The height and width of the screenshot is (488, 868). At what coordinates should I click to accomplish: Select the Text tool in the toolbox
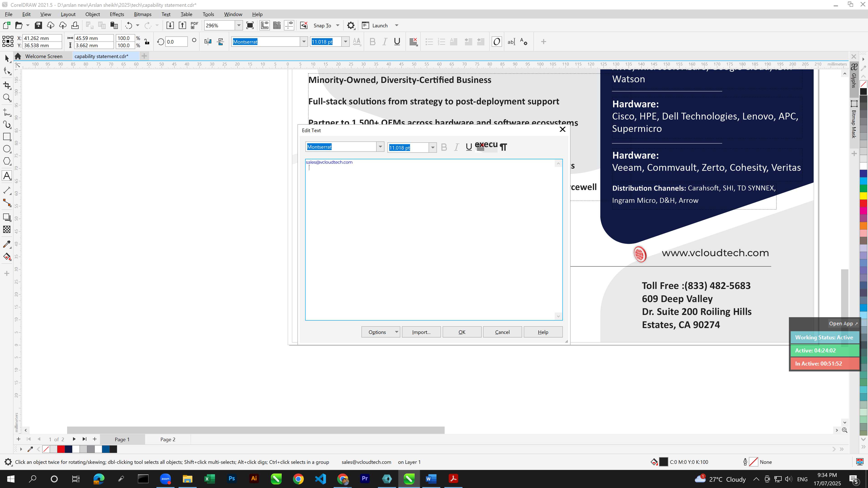[7, 176]
